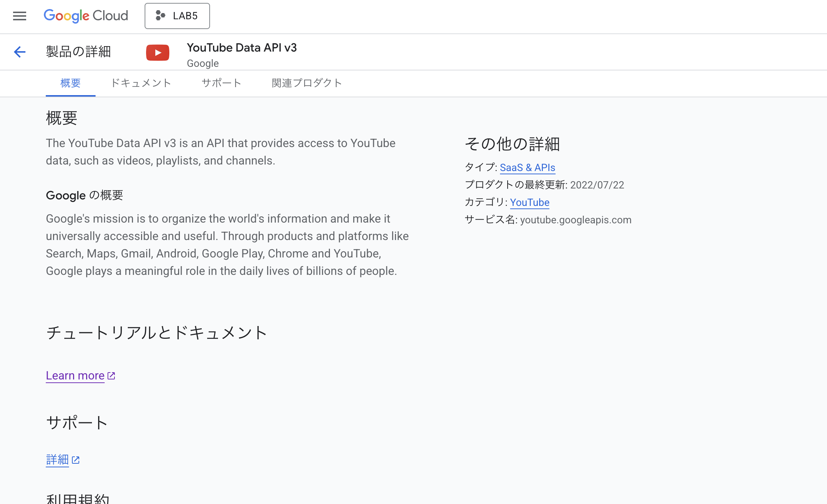Viewport: 827px width, 504px height.
Task: Open the project chooser in the top bar
Action: pyautogui.click(x=177, y=16)
